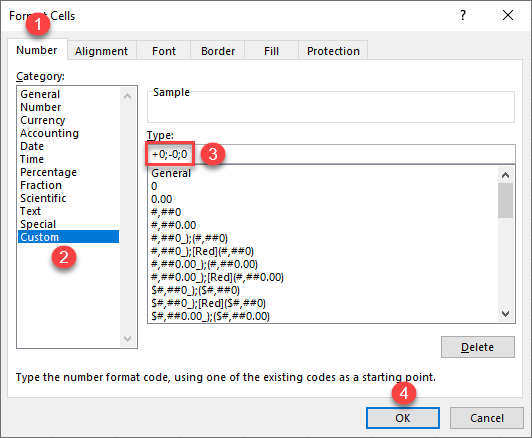Choose the #,##0.00 format code
The width and height of the screenshot is (532, 438).
[173, 225]
